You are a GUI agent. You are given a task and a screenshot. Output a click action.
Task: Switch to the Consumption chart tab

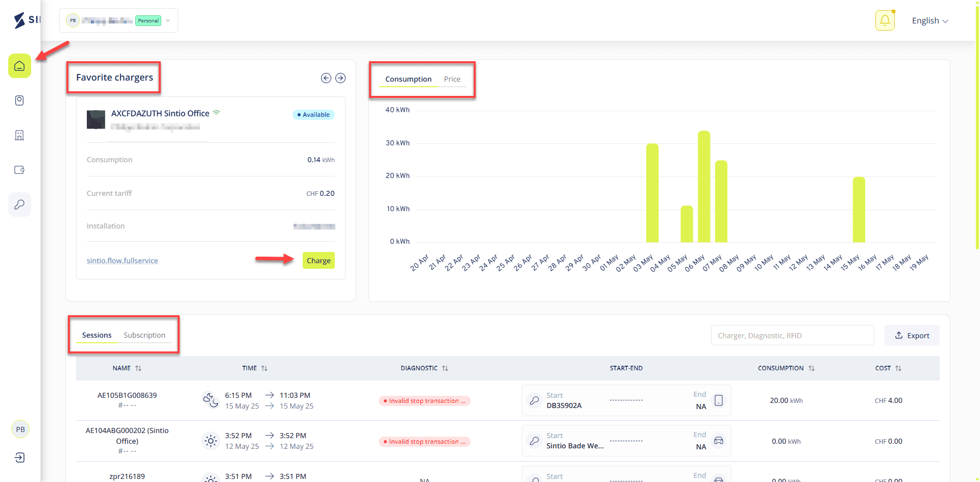point(408,79)
